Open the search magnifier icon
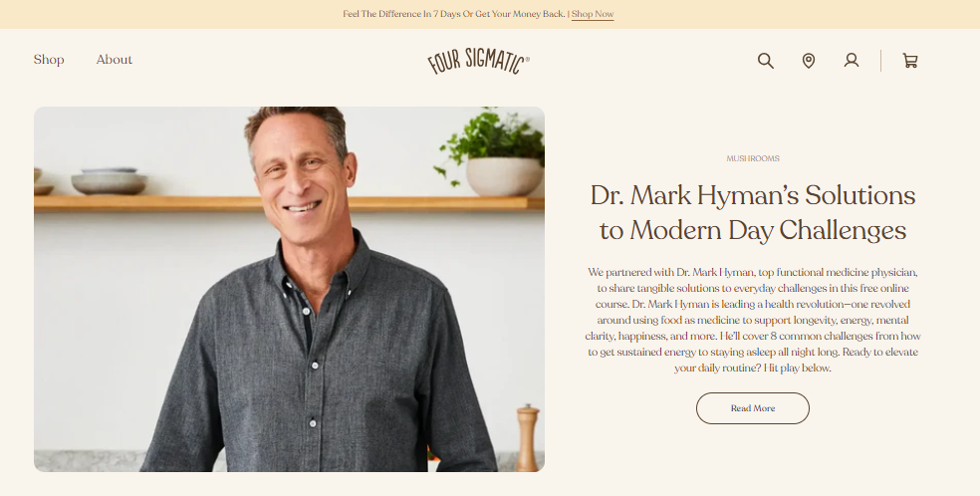Viewport: 980px width, 496px height. coord(766,61)
